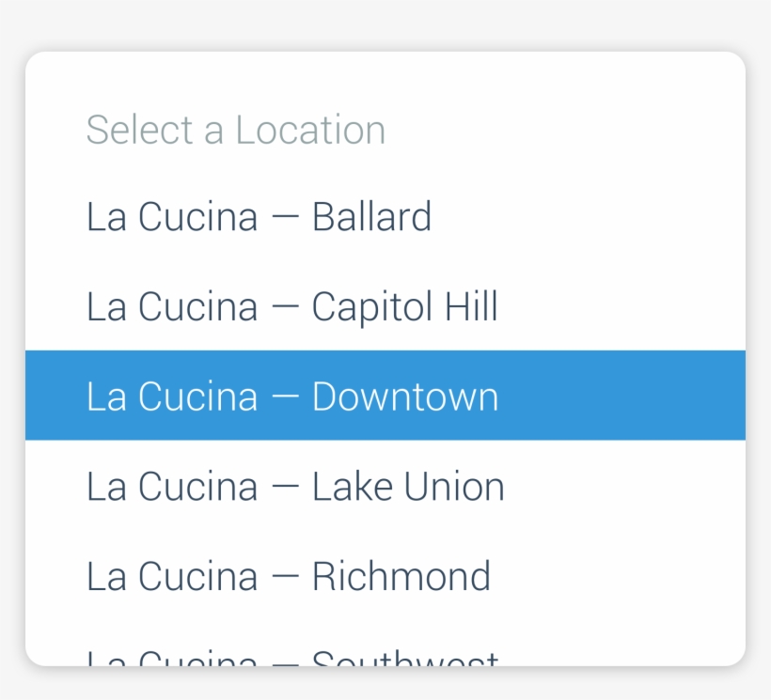Tap the Lake Union list row

pyautogui.click(x=385, y=487)
